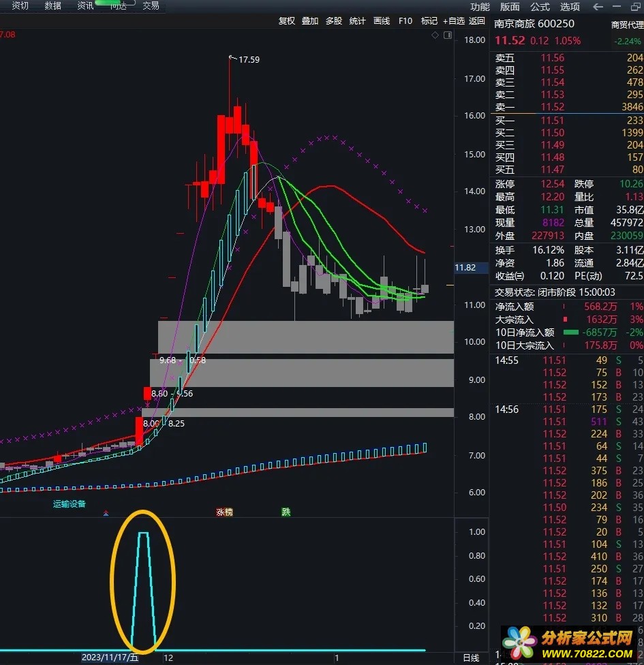
Task: Click the 净流入额 568.2万 row
Action: click(569, 307)
